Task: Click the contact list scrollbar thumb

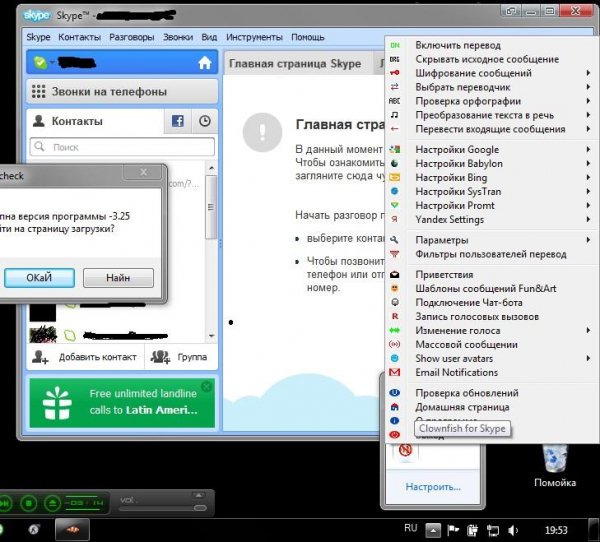Action: 210,207
